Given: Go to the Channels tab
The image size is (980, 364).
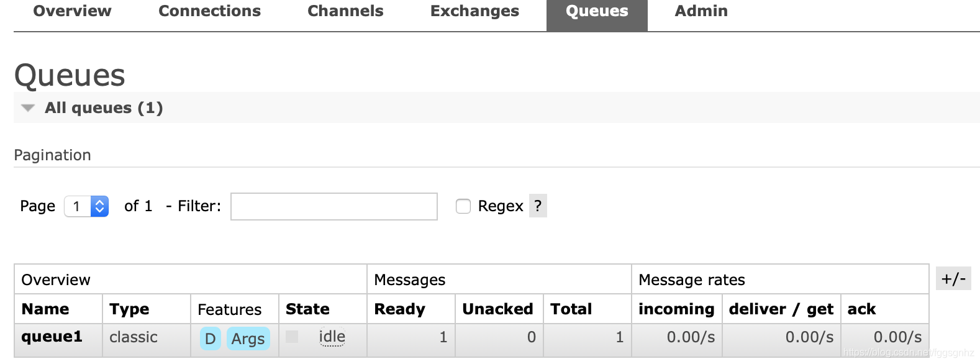Looking at the screenshot, I should point(345,11).
